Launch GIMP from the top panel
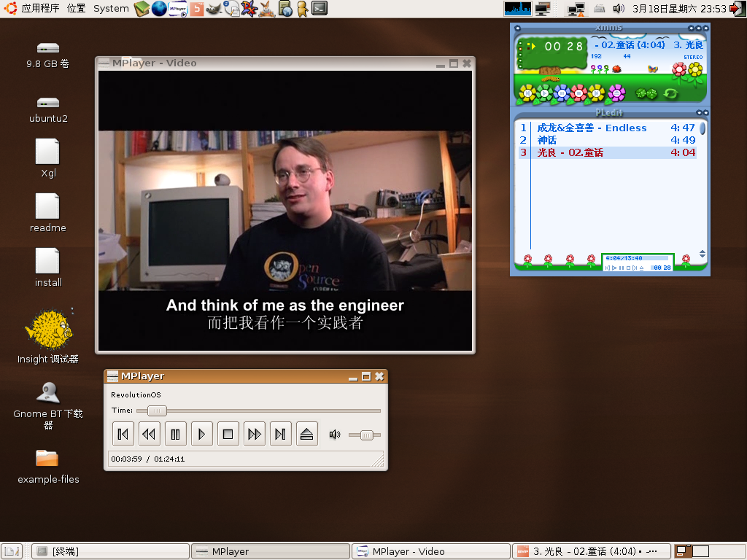Screen dimensions: 747x560 (214, 9)
